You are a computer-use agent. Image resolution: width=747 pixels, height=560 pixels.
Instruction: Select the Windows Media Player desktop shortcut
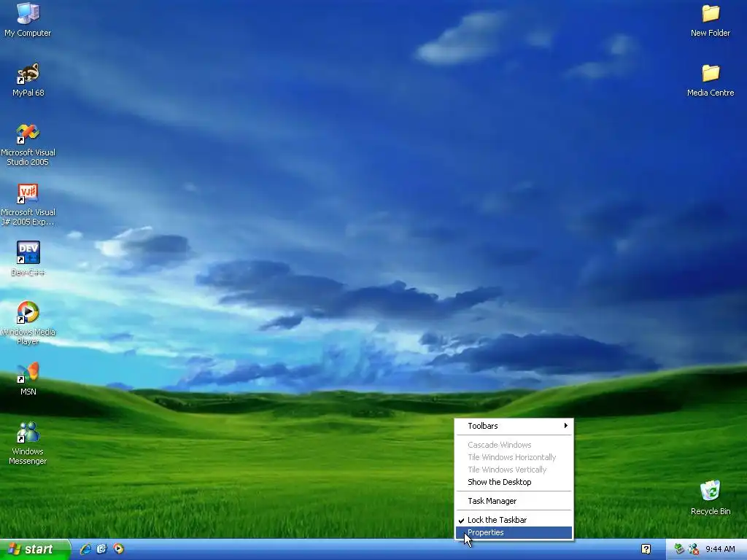coord(28,323)
